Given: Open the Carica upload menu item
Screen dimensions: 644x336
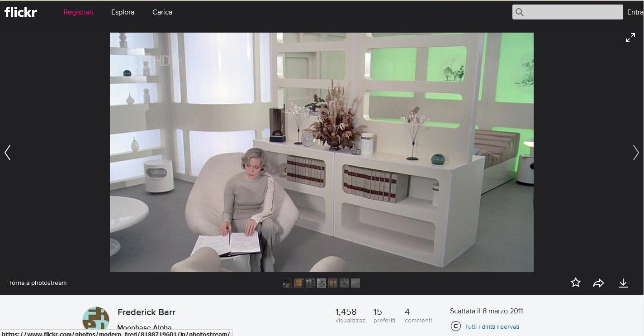Looking at the screenshot, I should [x=162, y=12].
